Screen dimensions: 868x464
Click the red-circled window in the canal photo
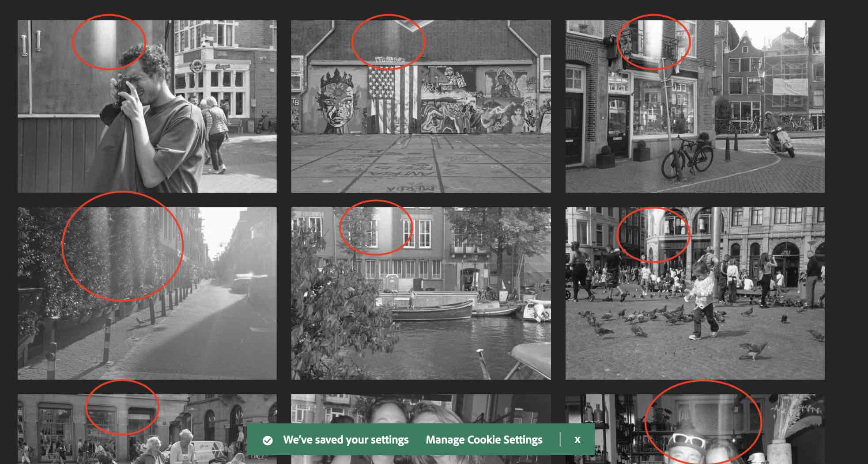[376, 228]
